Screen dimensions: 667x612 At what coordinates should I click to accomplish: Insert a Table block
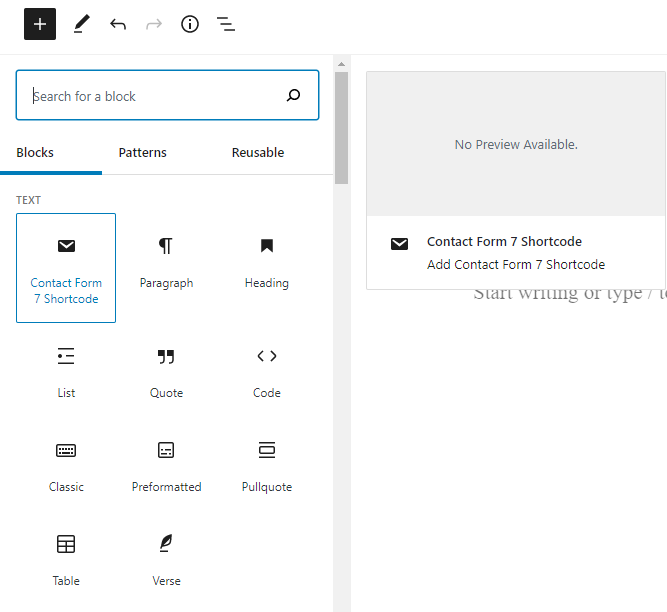click(x=66, y=560)
